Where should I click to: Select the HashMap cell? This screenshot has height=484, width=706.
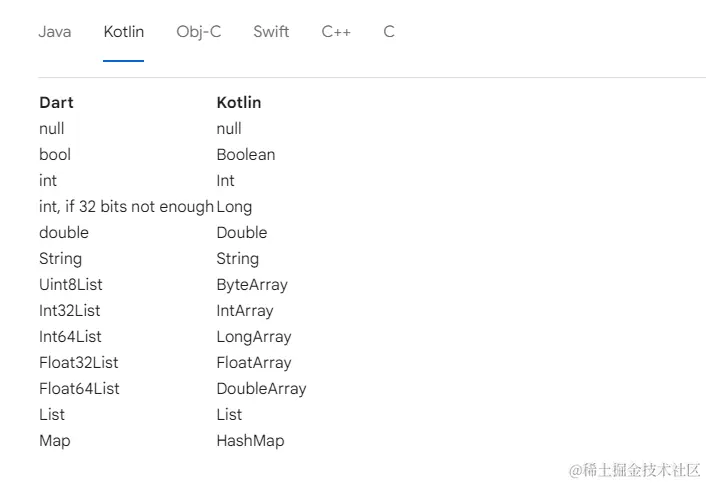pyautogui.click(x=250, y=441)
